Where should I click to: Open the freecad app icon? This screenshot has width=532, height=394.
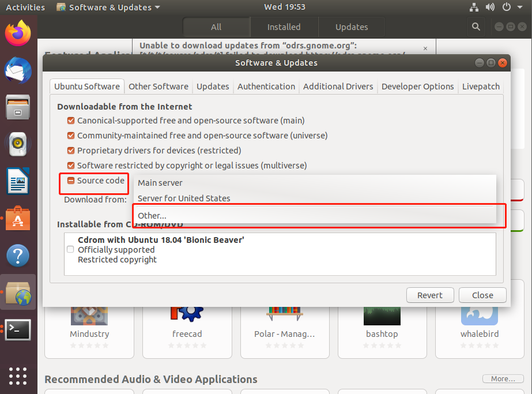[187, 314]
